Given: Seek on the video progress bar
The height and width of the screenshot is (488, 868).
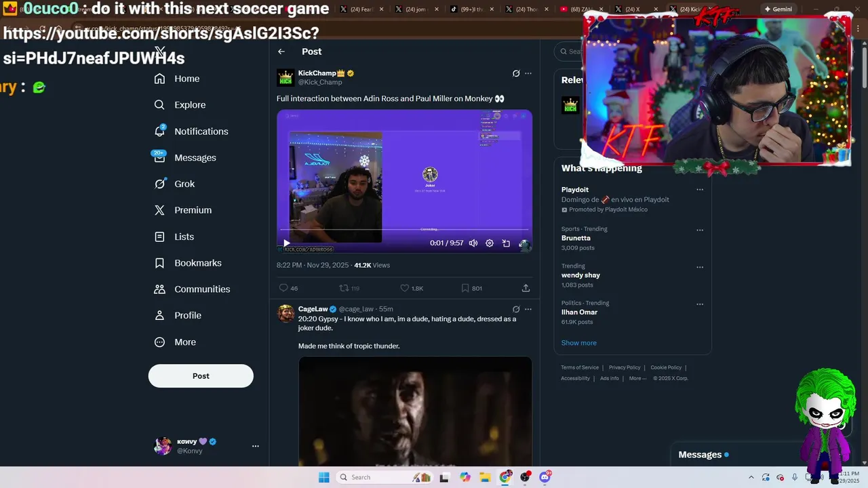Looking at the screenshot, I should 404,230.
